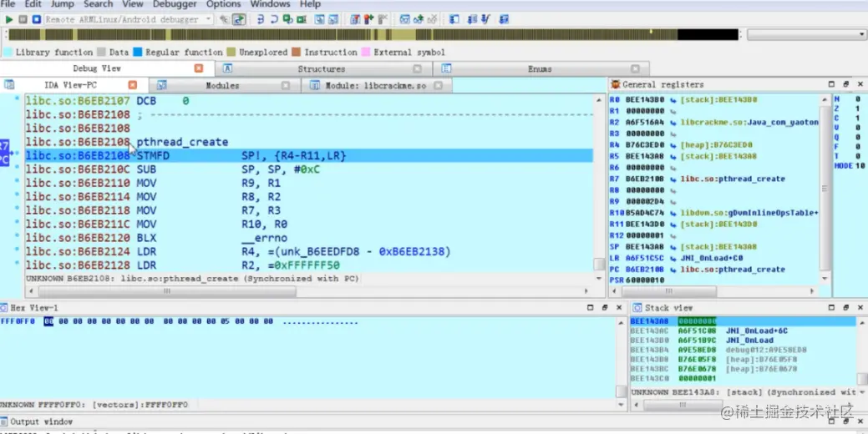
Task: Close the IDA View-PC tab
Action: 132,85
